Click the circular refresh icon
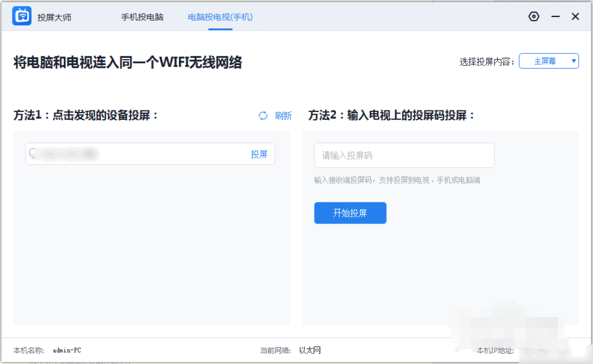 pos(263,116)
